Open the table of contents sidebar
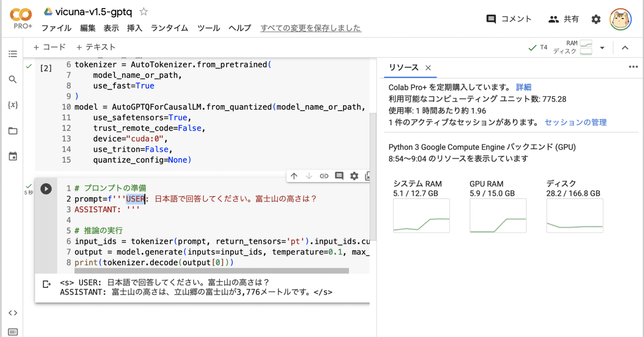 (13, 54)
